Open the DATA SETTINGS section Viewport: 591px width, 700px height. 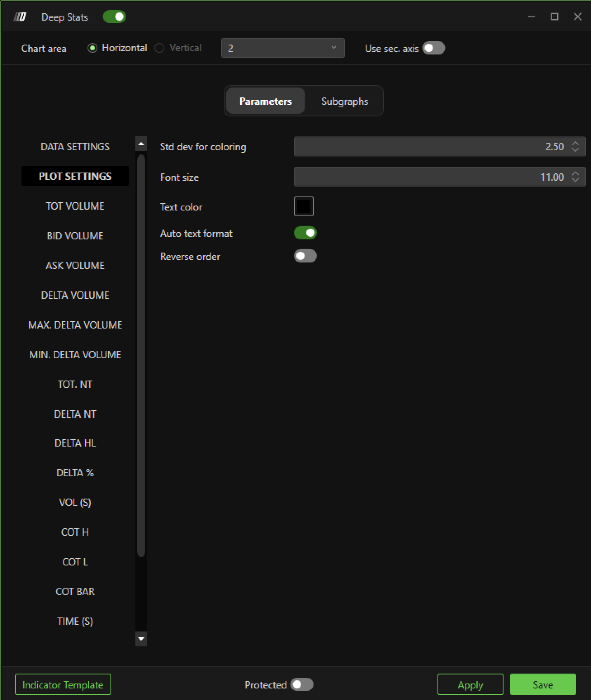pos(75,147)
